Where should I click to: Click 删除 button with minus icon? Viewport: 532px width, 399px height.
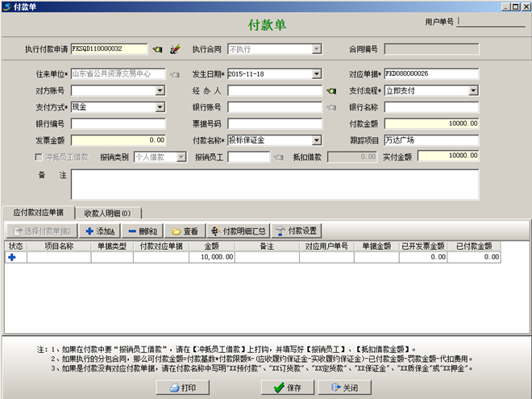143,231
